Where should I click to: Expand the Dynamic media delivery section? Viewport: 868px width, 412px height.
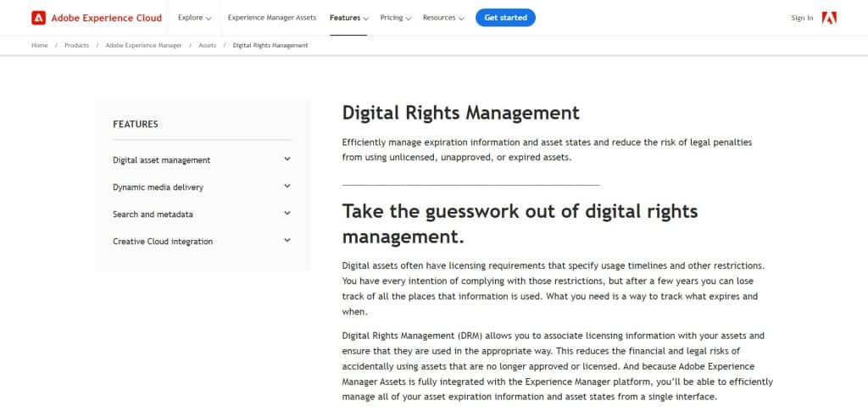(202, 187)
